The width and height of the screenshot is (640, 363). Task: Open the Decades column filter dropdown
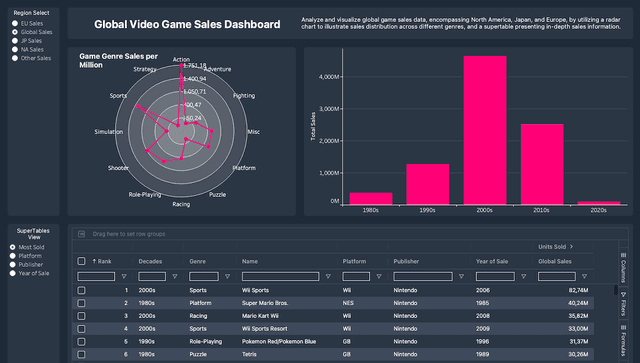[175, 276]
